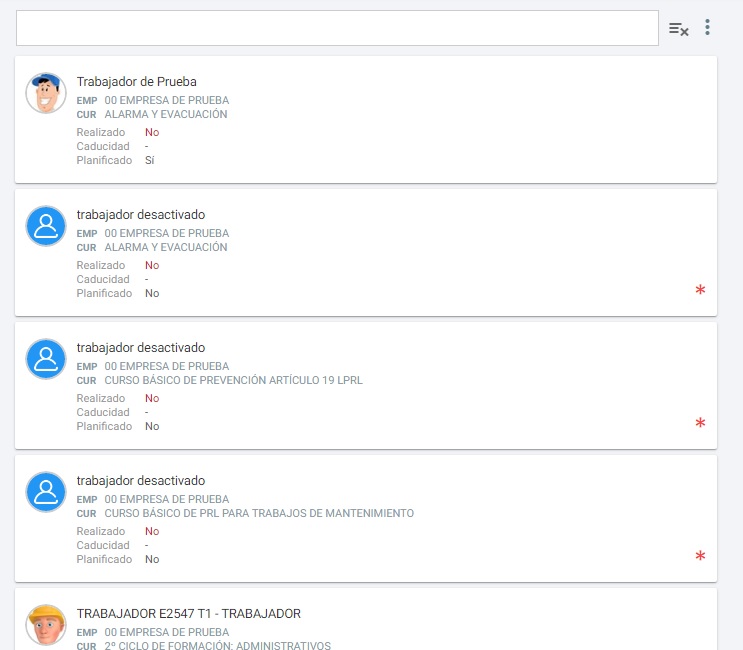Click Realizado No value on Trabajador de Prueba

152,132
